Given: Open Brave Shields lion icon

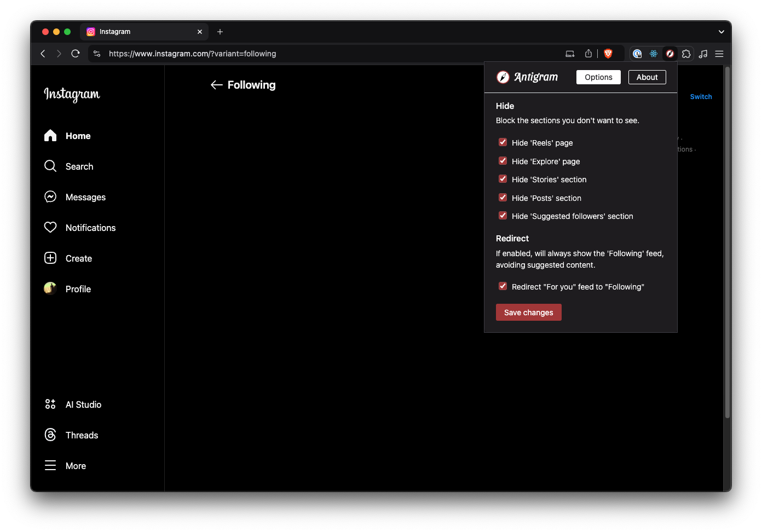Looking at the screenshot, I should coord(608,54).
